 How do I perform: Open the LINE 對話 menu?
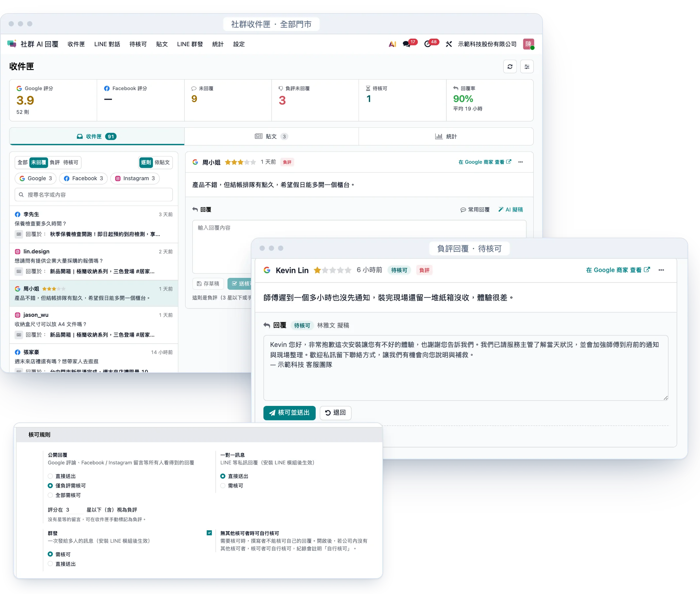tap(107, 44)
